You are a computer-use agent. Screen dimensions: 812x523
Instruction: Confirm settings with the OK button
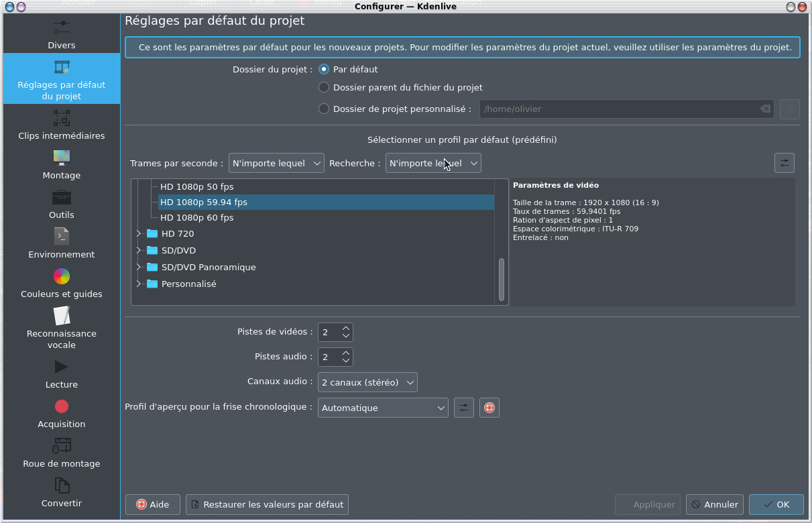click(x=776, y=504)
